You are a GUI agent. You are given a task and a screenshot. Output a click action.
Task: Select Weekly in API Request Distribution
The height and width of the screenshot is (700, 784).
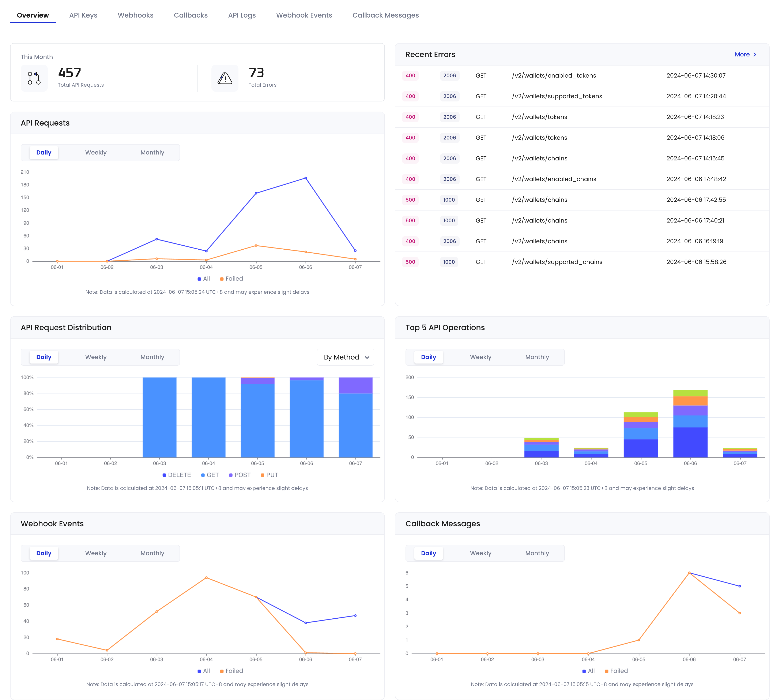pyautogui.click(x=96, y=357)
